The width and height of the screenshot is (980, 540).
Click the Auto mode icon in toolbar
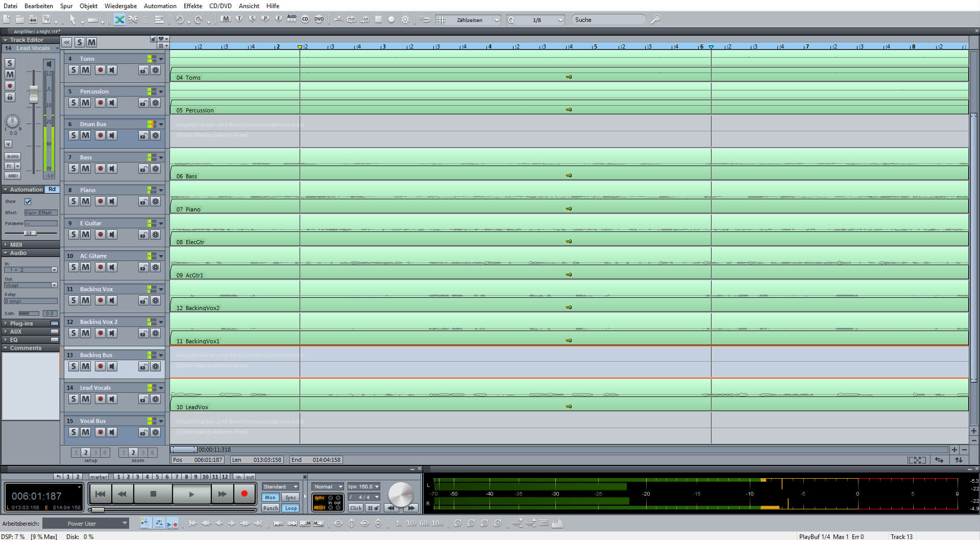[291, 19]
